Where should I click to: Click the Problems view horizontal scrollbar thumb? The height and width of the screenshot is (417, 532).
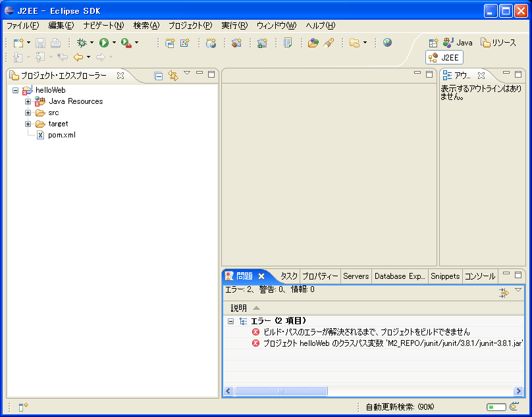[x=281, y=391]
